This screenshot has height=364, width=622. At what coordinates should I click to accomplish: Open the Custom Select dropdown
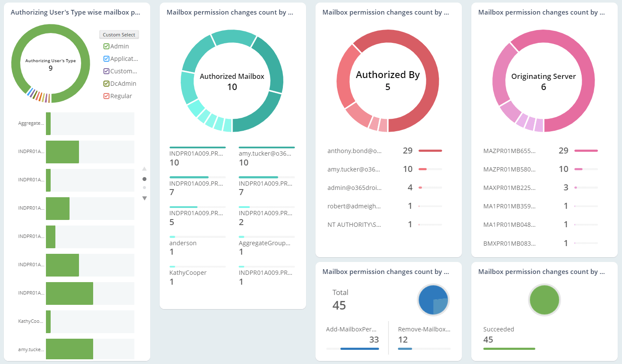[119, 35]
